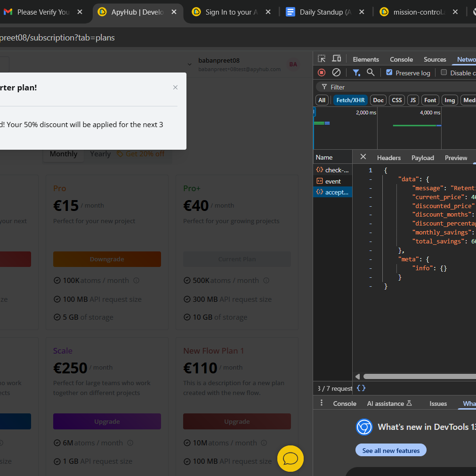476x476 pixels.
Task: Stop recording the network log
Action: click(x=322, y=73)
